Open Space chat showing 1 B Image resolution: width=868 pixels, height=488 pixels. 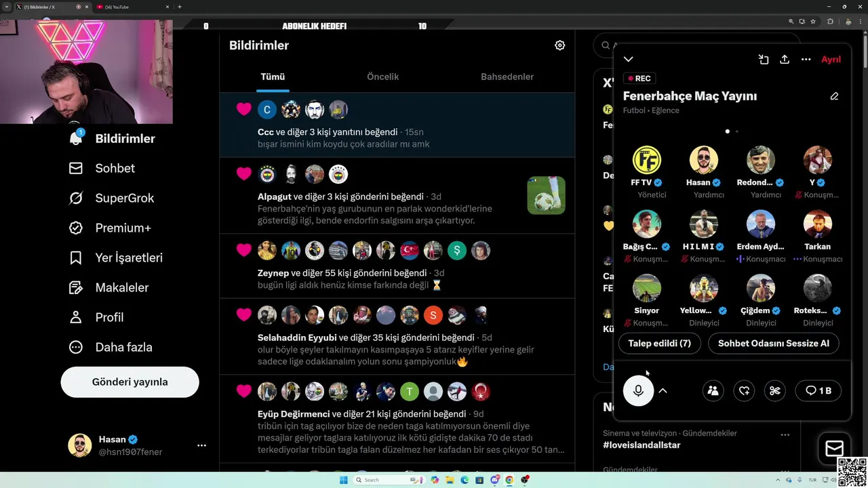818,390
